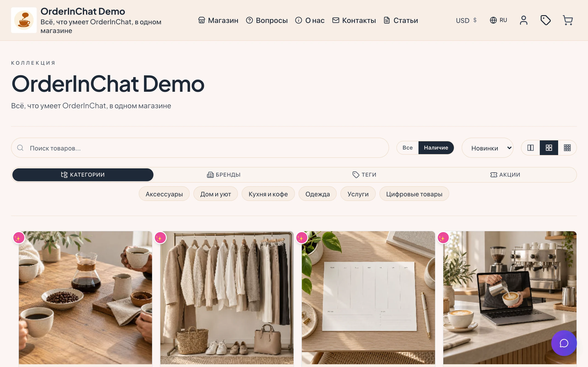Screen dimensions: 588x367
Task: Open the RU language selector
Action: pyautogui.click(x=498, y=20)
